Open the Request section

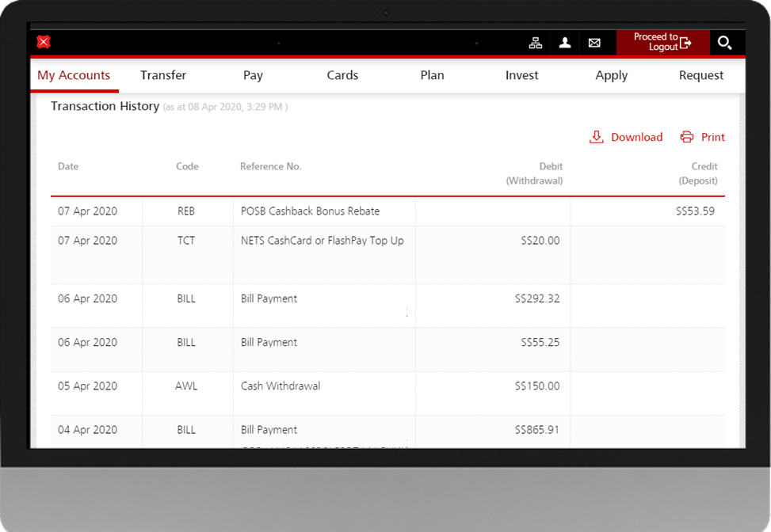[700, 75]
